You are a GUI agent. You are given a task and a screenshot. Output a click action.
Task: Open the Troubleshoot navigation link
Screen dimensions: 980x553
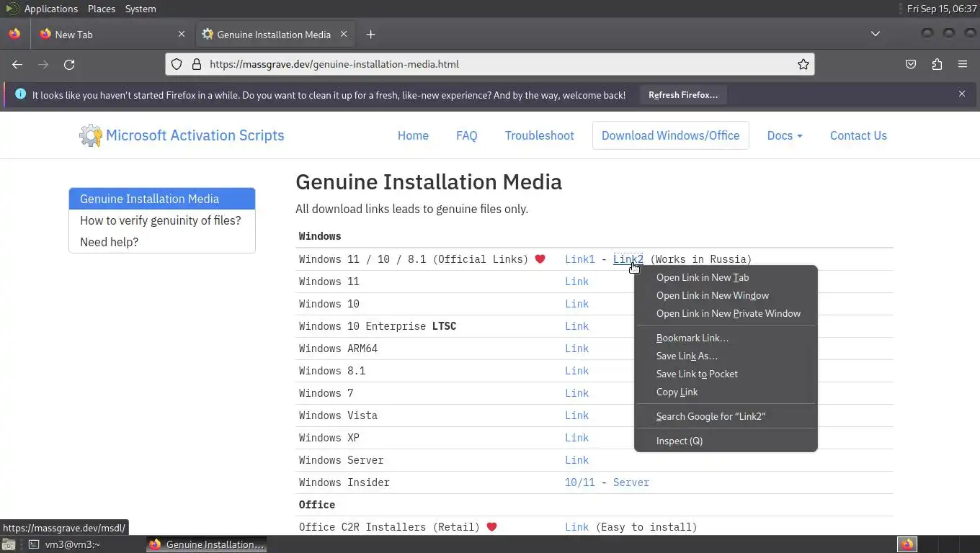point(539,135)
